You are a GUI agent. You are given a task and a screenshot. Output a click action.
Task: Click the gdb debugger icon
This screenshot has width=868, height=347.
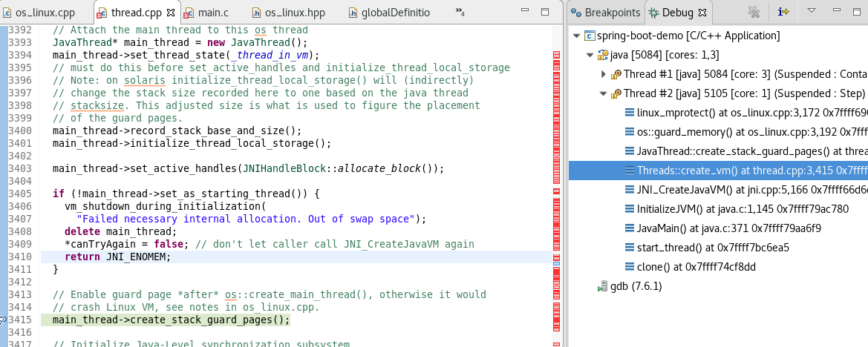[602, 285]
